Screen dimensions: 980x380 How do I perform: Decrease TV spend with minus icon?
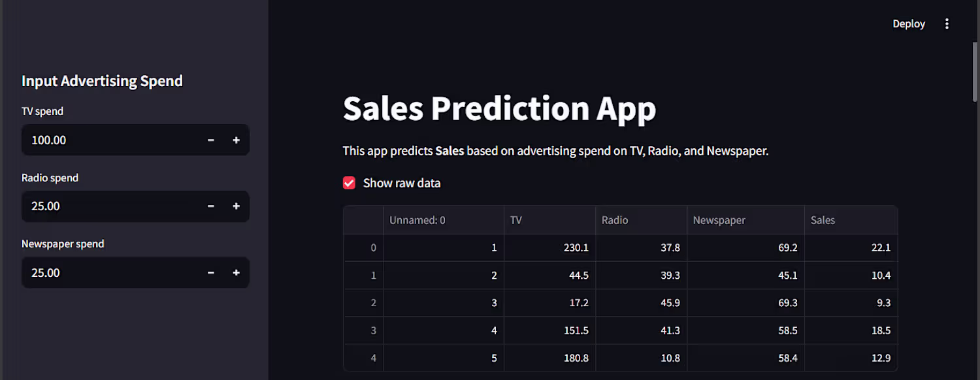coord(211,140)
